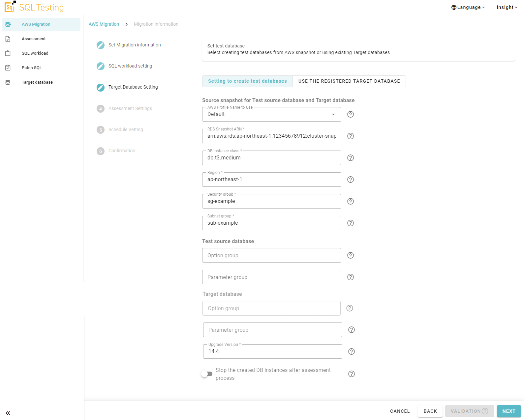Click Test source database Parameter group field
This screenshot has width=524, height=420.
(272, 277)
